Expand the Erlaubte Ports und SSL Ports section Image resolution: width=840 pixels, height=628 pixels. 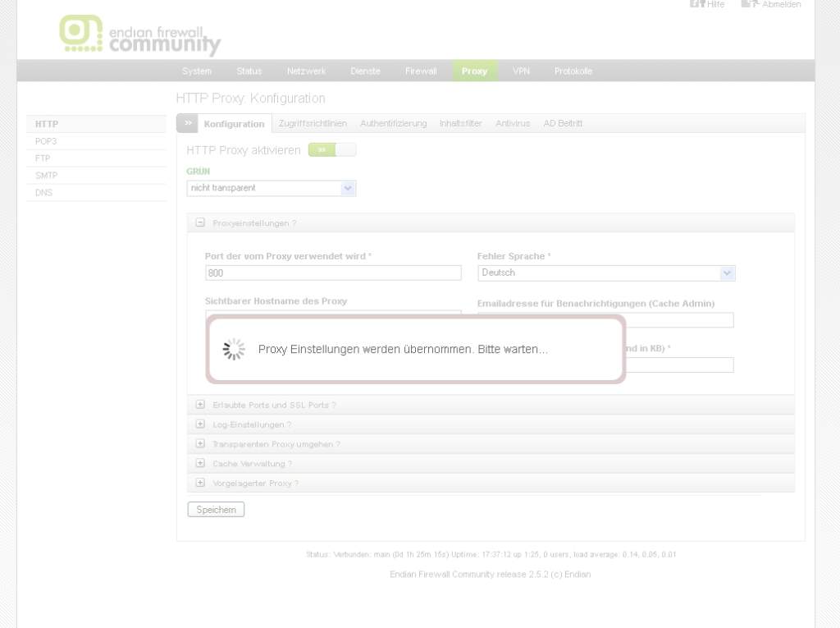click(x=200, y=405)
